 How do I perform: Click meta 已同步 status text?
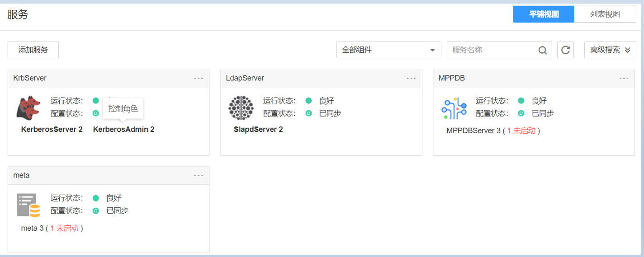click(x=118, y=210)
